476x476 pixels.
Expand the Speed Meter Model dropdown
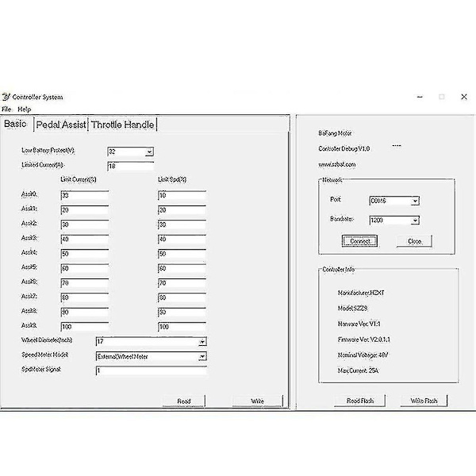tap(202, 356)
